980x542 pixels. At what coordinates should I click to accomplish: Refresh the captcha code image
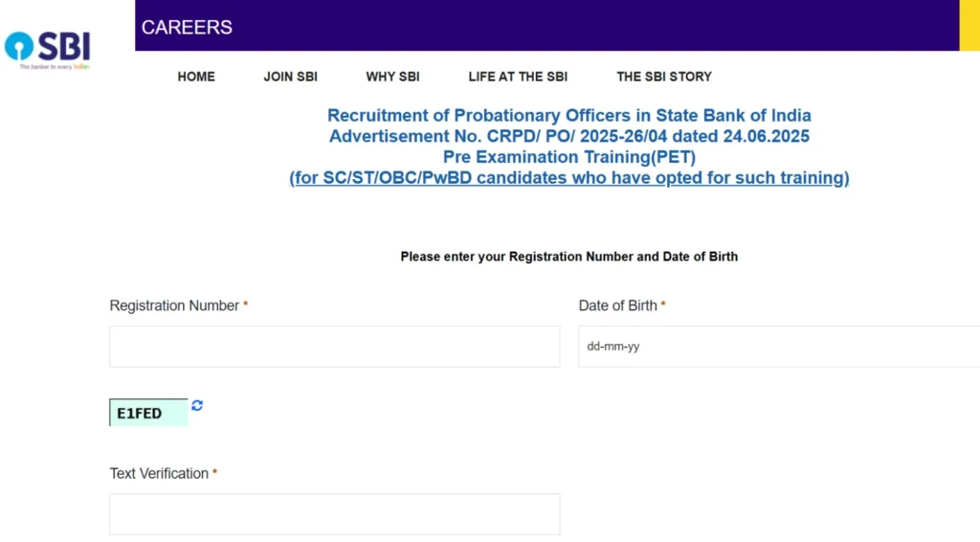point(197,405)
